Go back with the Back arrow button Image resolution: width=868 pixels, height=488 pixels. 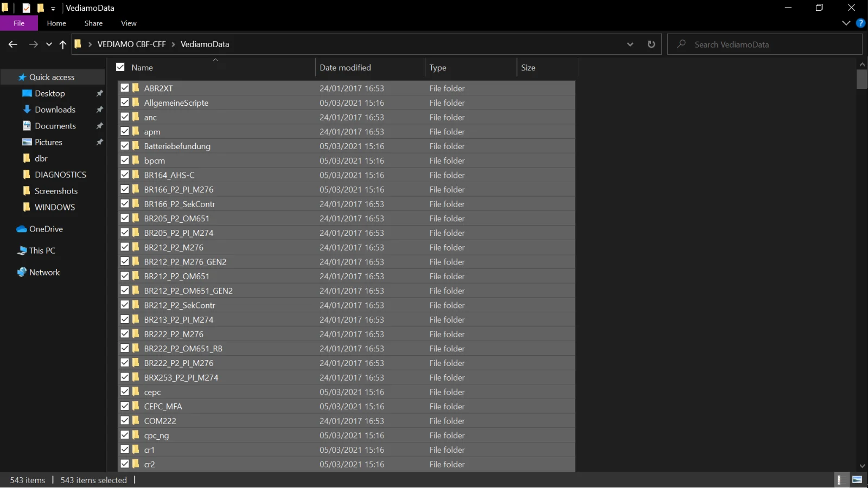[13, 44]
